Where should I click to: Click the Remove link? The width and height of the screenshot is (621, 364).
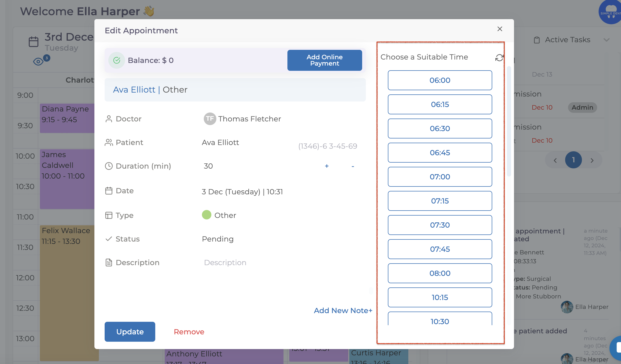[189, 332]
